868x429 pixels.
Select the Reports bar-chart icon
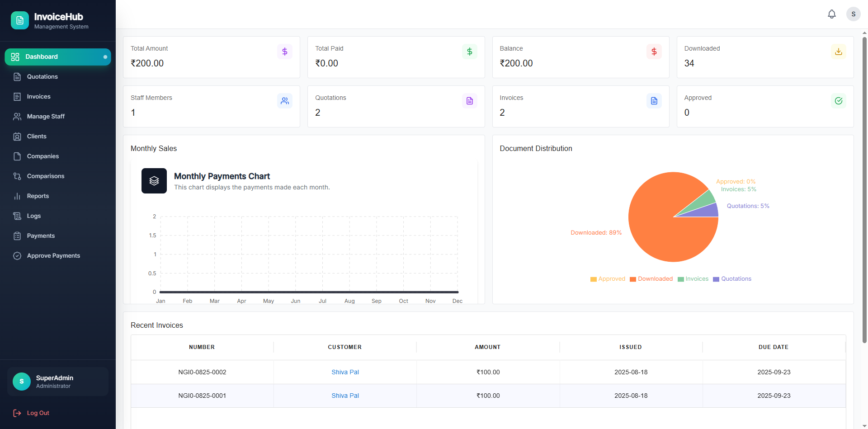pyautogui.click(x=17, y=196)
